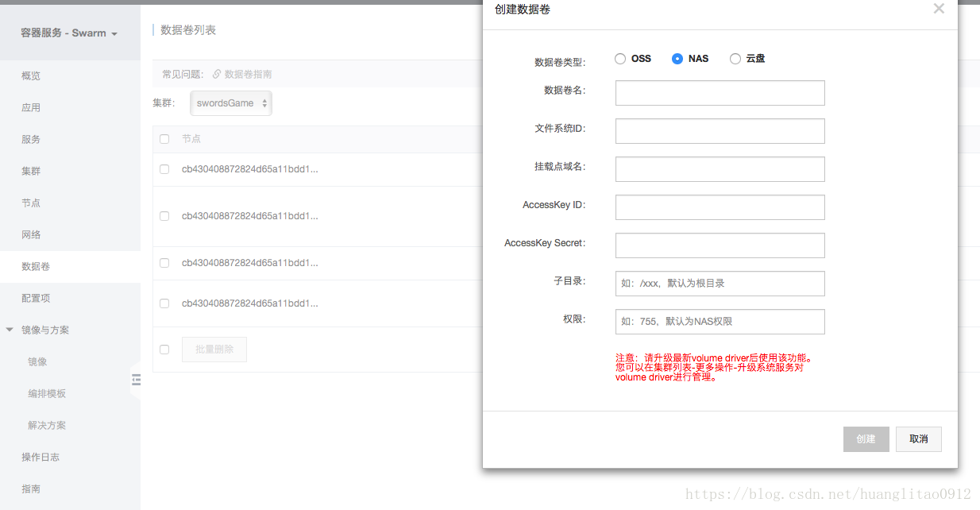Viewport: 980px width, 510px height.
Task: Focus the 子目录 input field
Action: [720, 284]
